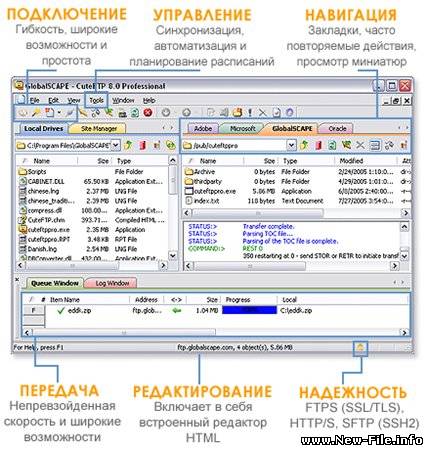Viewport: 428px width, 450px height.
Task: Click the blue globe icon ending main toolbar
Action: (x=289, y=113)
